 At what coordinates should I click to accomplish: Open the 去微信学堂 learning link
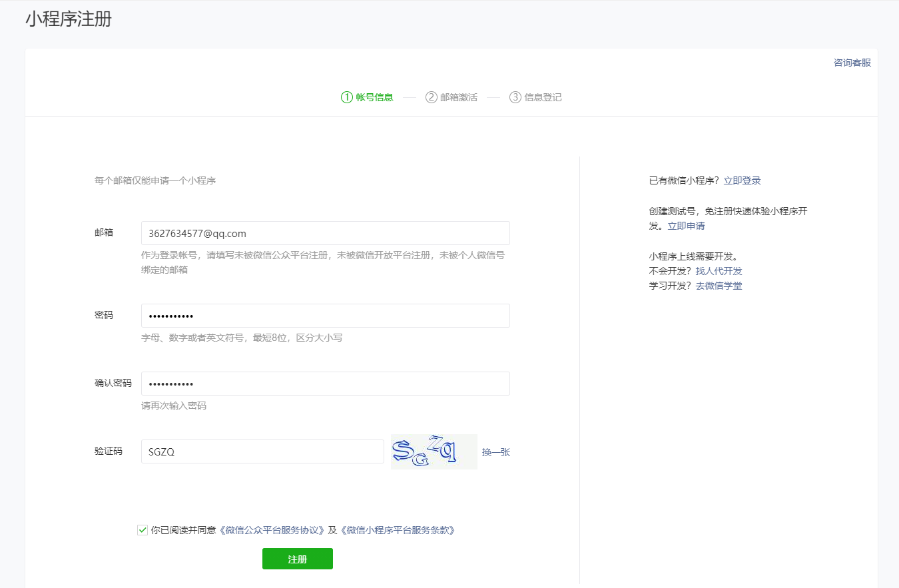(719, 285)
